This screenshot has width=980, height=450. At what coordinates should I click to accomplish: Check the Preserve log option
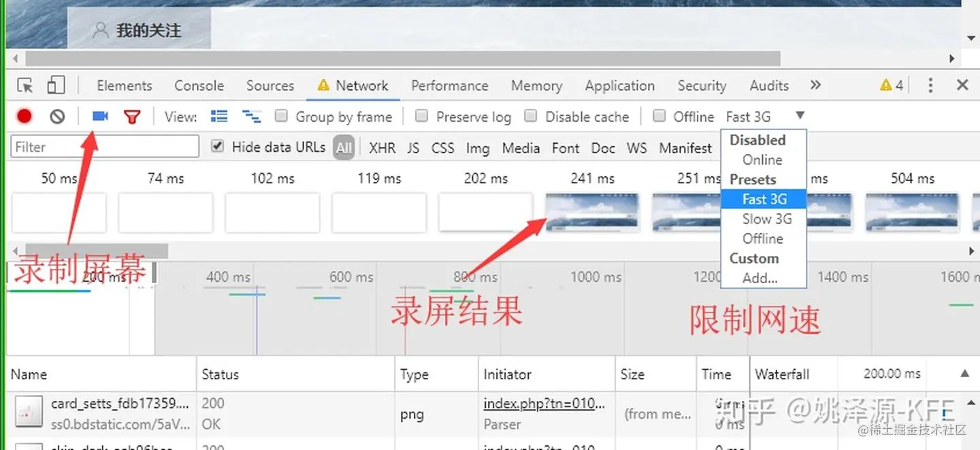coord(422,116)
